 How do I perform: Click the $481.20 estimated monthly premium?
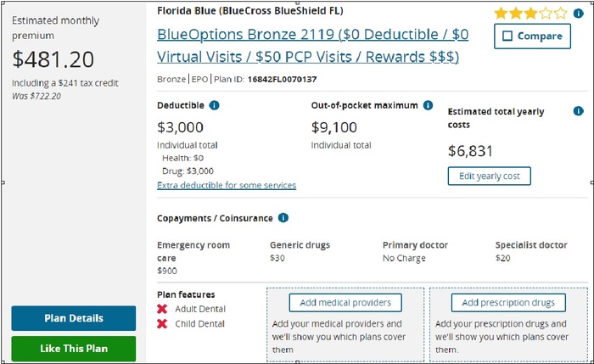pos(53,59)
